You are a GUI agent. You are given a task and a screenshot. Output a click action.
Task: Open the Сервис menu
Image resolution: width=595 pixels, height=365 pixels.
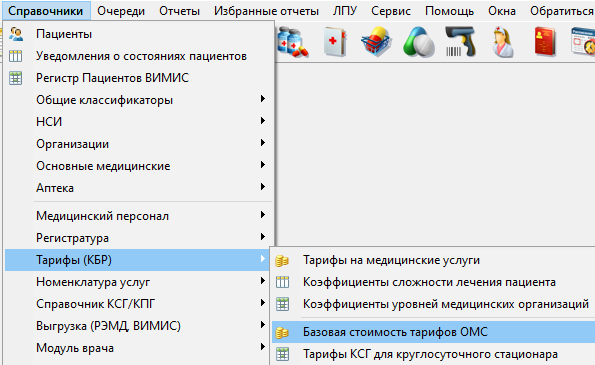(x=391, y=11)
